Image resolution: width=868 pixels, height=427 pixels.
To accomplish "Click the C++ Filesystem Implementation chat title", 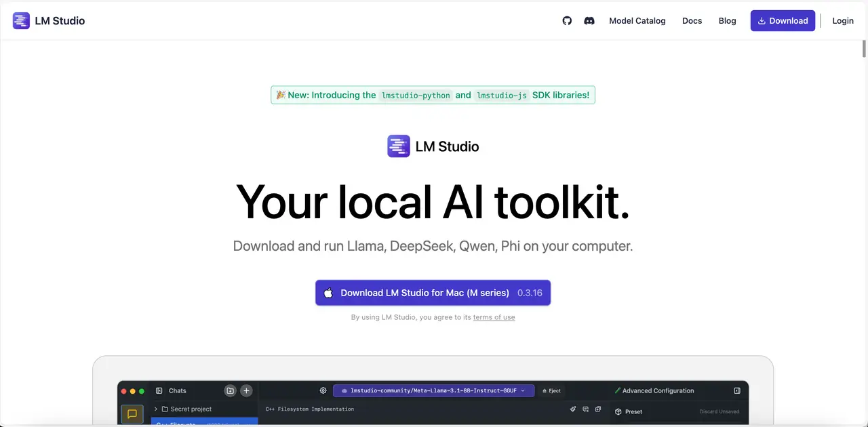I will coord(310,409).
